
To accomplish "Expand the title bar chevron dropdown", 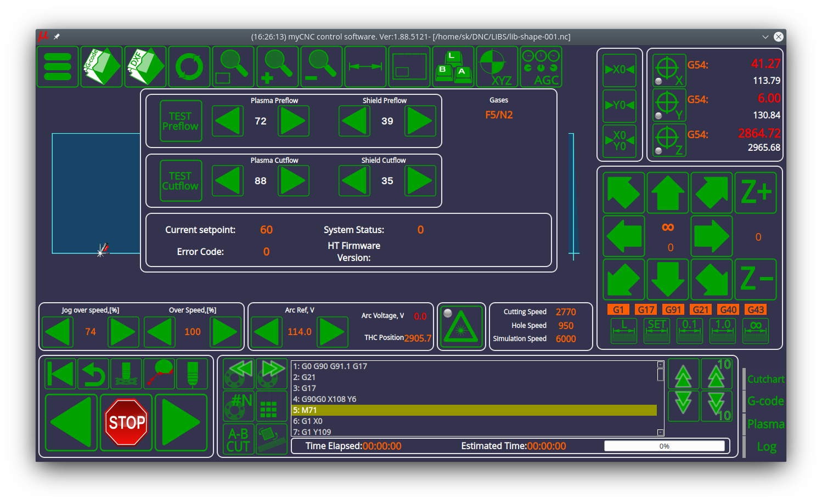I will tap(765, 37).
